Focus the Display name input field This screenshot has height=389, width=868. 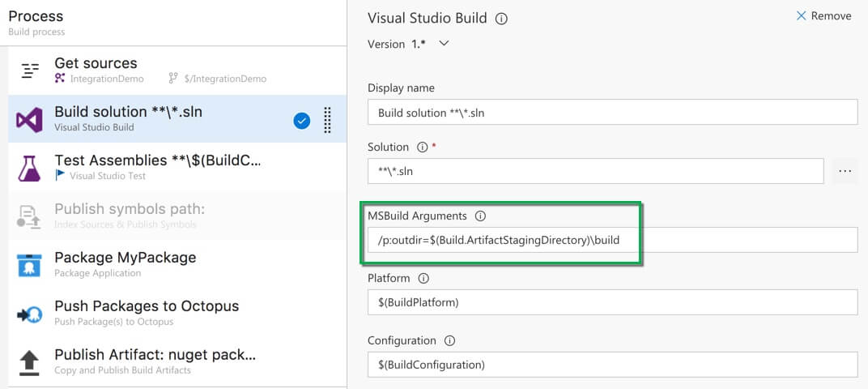tap(613, 113)
